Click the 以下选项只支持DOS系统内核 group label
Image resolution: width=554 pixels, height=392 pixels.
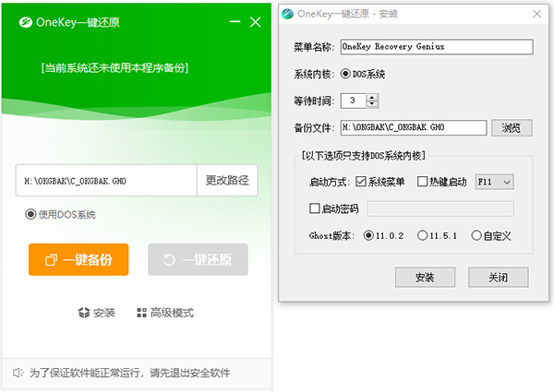(x=364, y=156)
